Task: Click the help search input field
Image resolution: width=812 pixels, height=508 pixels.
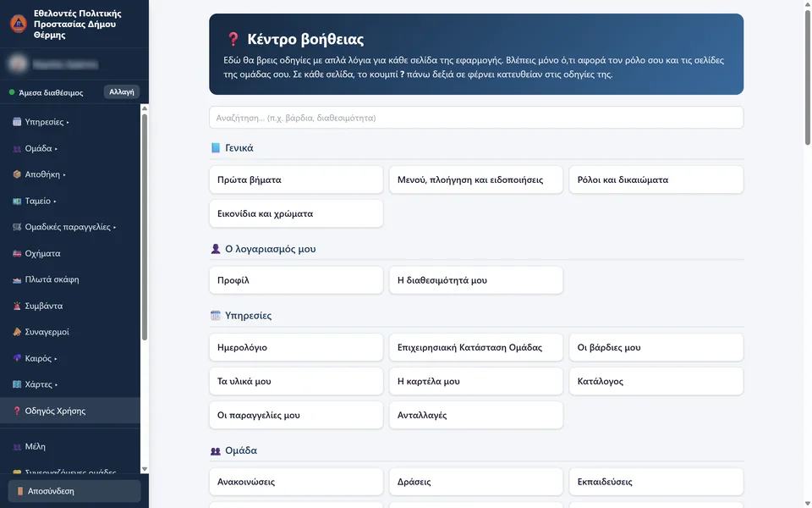Action: click(x=476, y=118)
